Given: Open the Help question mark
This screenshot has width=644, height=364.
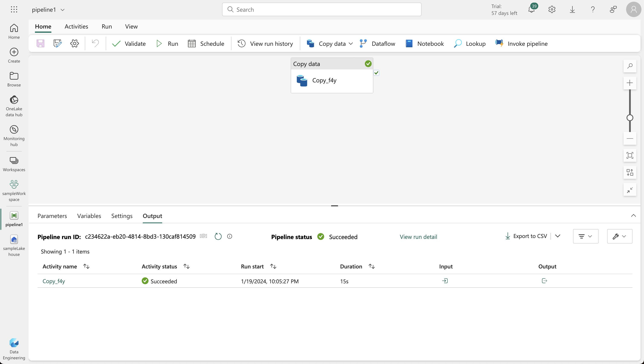Looking at the screenshot, I should (593, 10).
